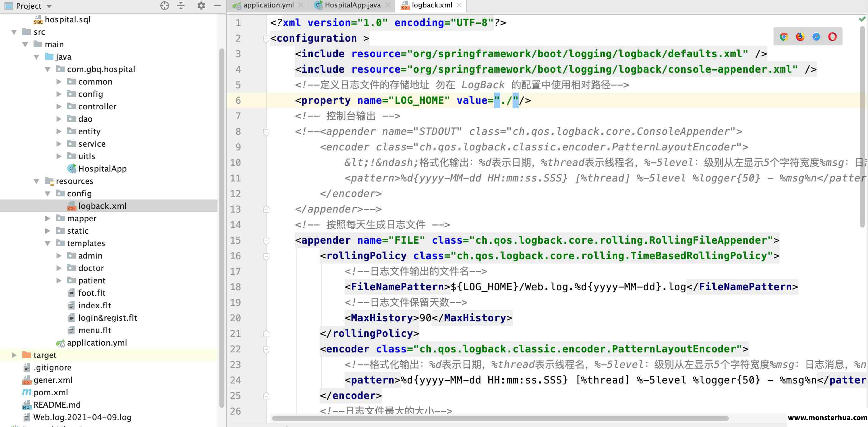
Task: Select login&regist.flt file
Action: point(107,318)
